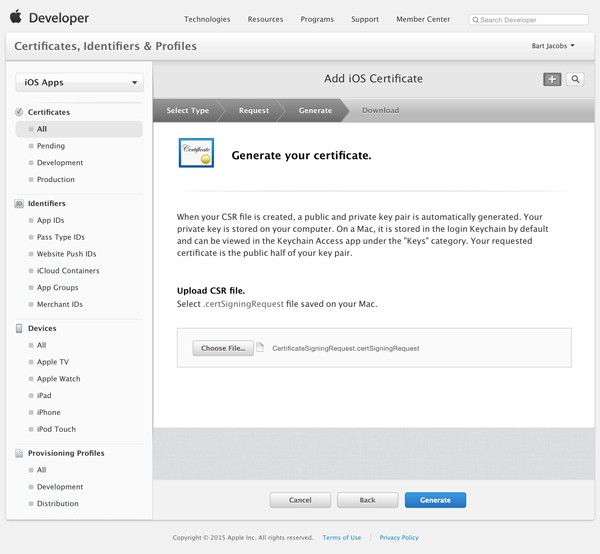Viewport: 600px width, 554px height.
Task: Open Technologies menu
Action: tap(207, 19)
